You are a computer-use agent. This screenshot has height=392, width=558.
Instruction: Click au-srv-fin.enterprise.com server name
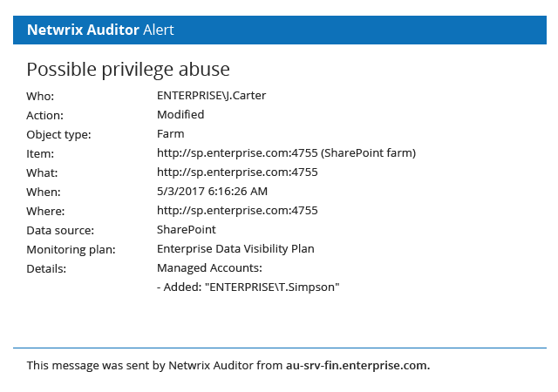357,366
